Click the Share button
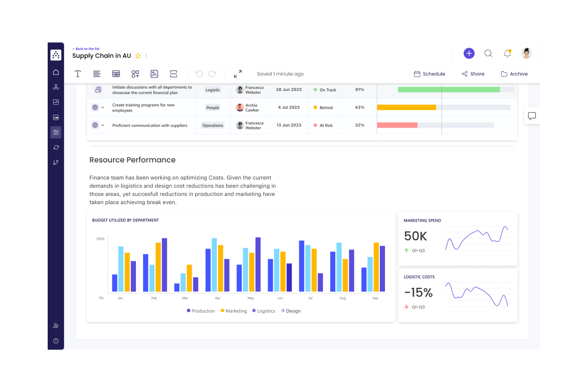Viewport: 588px width, 392px height. tap(473, 73)
